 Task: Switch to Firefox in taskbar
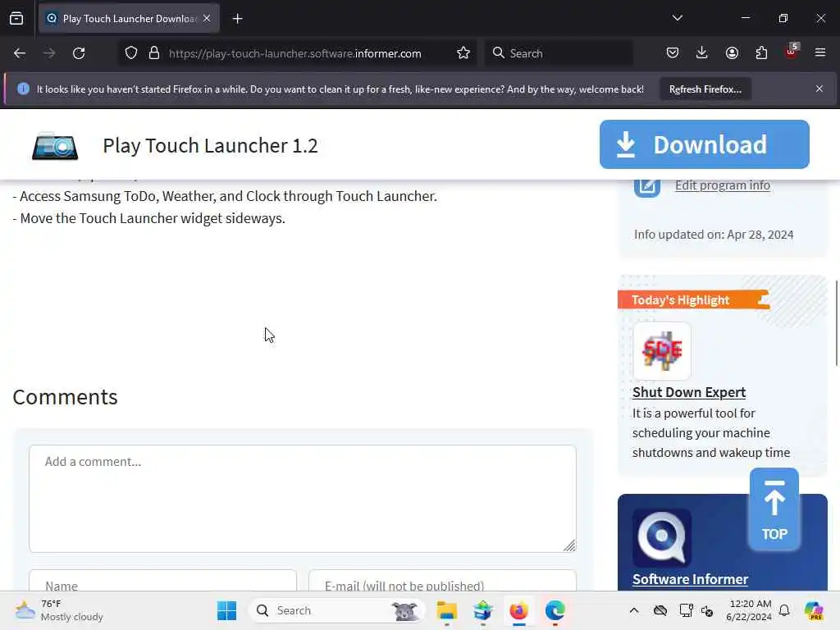click(x=518, y=610)
